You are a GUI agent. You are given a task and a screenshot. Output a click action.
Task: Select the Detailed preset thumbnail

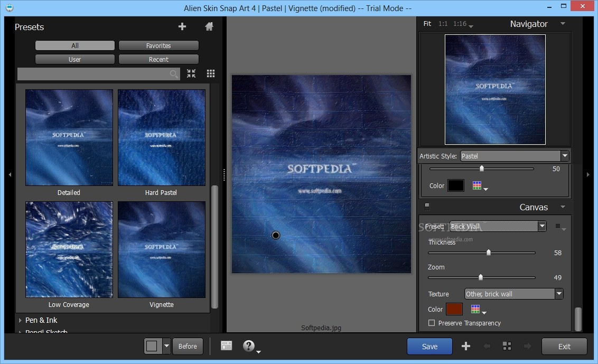point(69,138)
